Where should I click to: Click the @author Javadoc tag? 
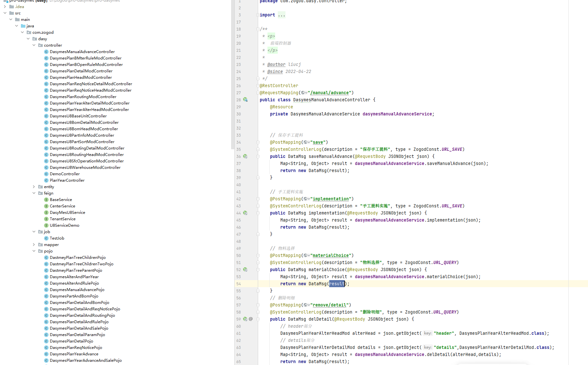276,64
